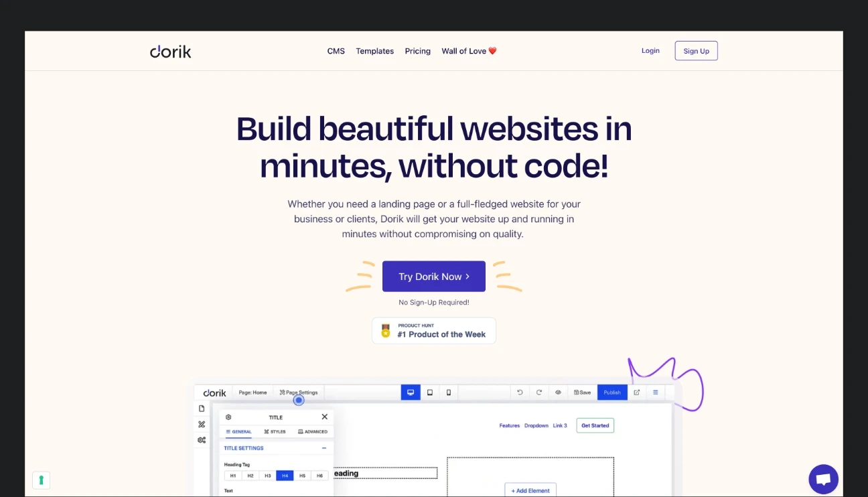This screenshot has height=497, width=868.
Task: Click the Try Dorik Now button
Action: (x=434, y=277)
